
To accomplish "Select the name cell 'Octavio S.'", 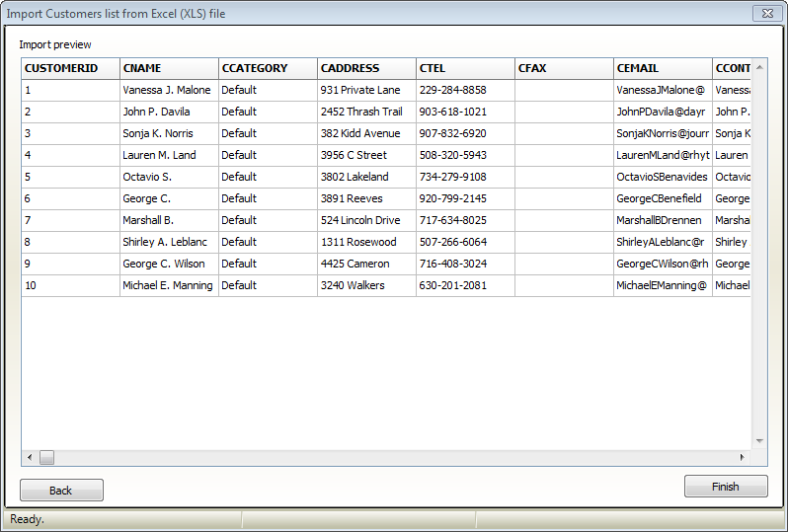I will pos(170,177).
